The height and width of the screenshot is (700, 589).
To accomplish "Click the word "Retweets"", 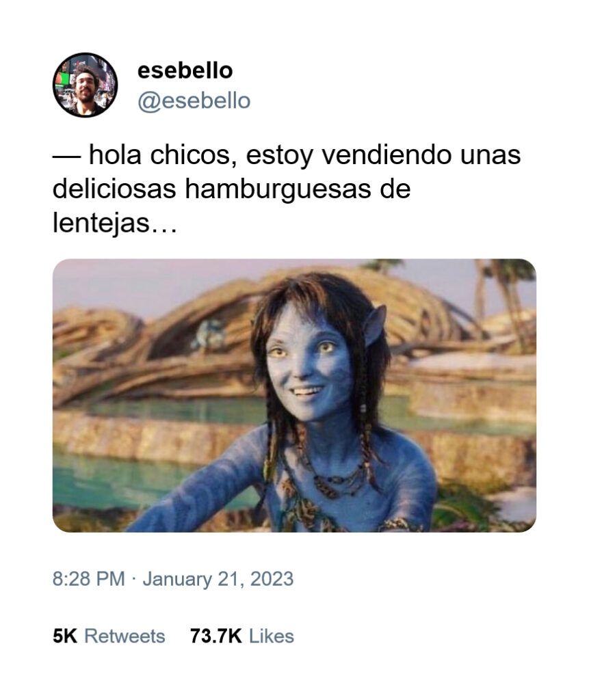I will [x=125, y=636].
